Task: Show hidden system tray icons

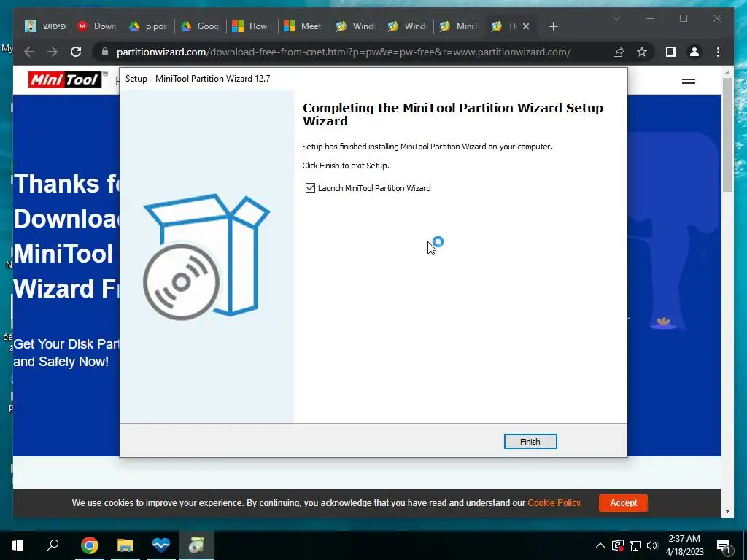Action: [600, 545]
